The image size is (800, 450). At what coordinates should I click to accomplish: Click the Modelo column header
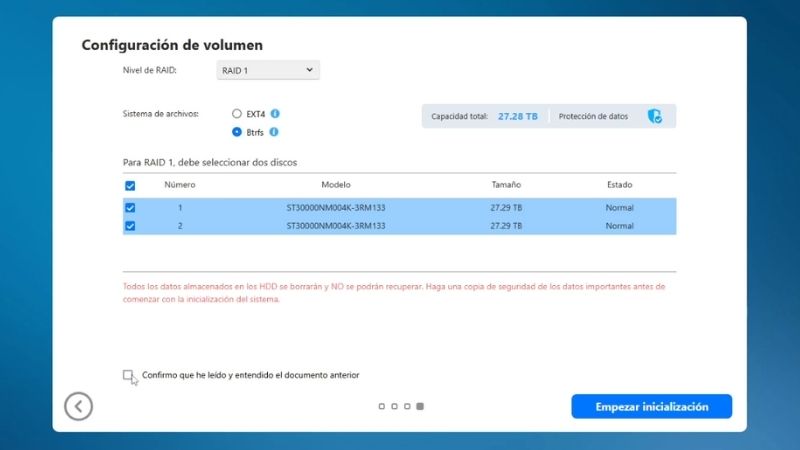[x=336, y=185]
